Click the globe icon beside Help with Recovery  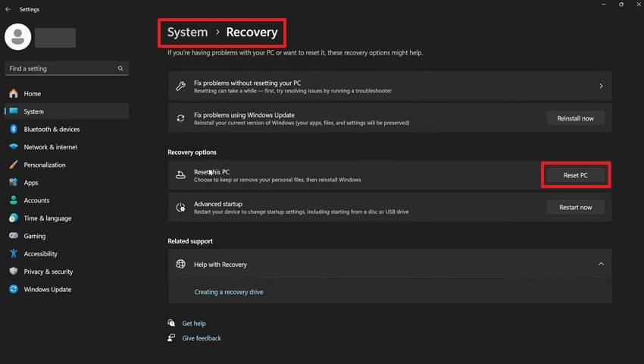click(x=181, y=264)
